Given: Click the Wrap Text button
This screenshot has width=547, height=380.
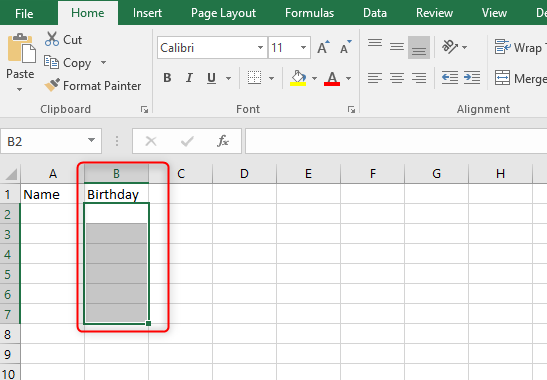Looking at the screenshot, I should coord(520,47).
